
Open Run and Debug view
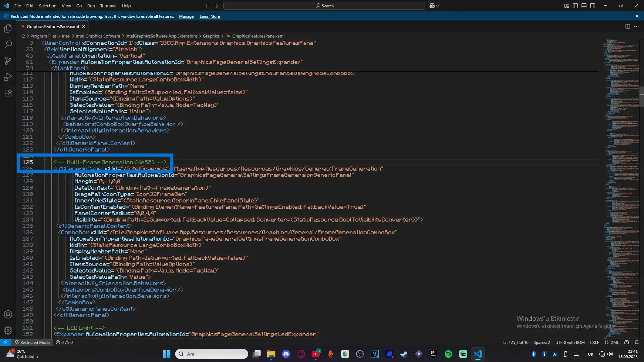8,77
